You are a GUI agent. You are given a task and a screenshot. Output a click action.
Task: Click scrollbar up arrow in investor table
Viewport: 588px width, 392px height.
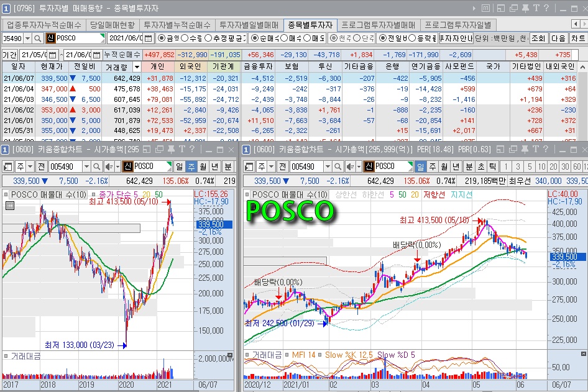[583, 67]
